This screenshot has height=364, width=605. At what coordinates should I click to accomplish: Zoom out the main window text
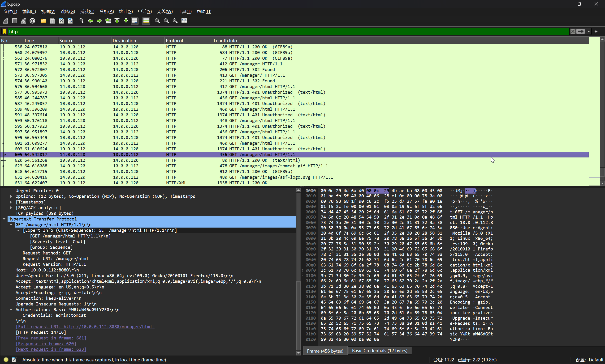point(166,21)
